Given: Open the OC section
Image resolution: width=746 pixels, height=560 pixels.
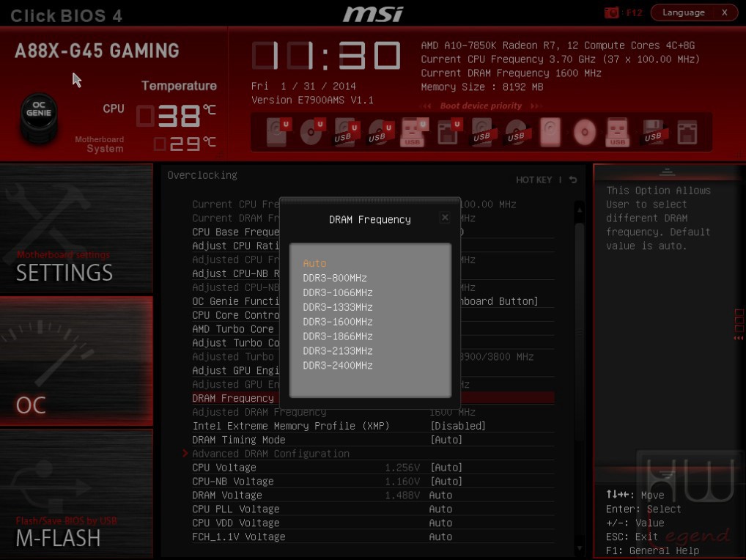Looking at the screenshot, I should coord(77,361).
